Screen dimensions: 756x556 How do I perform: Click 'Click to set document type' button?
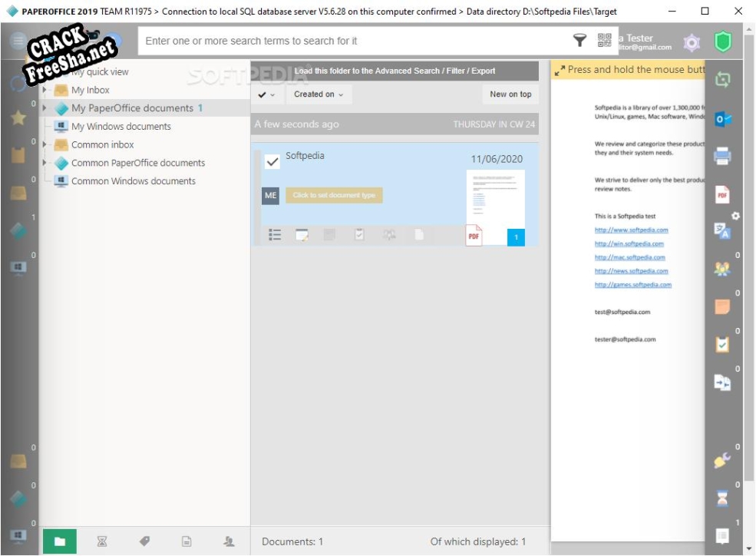point(334,195)
